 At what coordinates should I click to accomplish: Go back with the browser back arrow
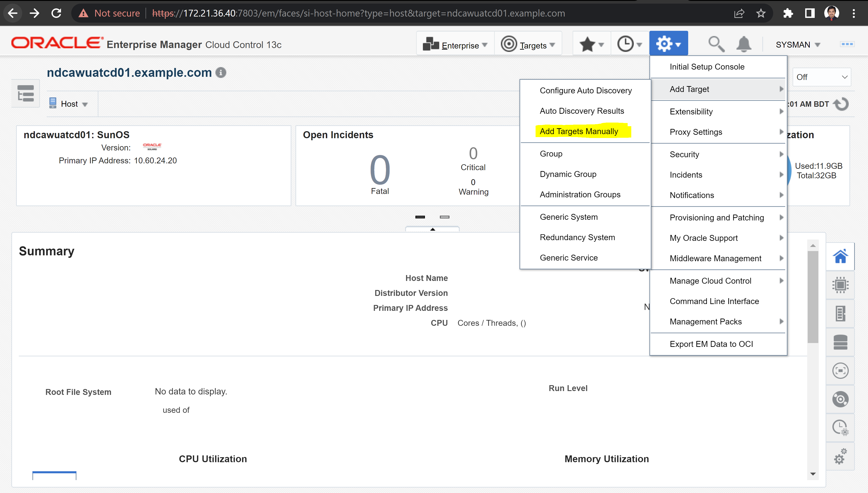tap(12, 13)
